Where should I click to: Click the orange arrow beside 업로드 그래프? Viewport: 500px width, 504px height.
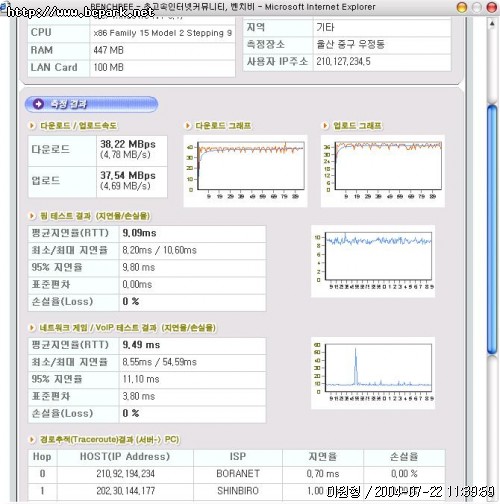click(325, 126)
